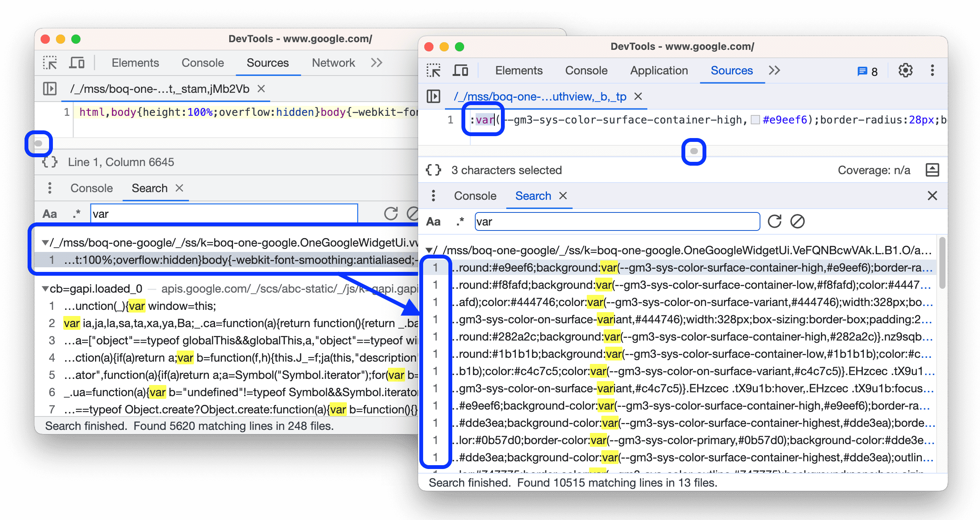Select the Console tab in right panel

tap(473, 196)
